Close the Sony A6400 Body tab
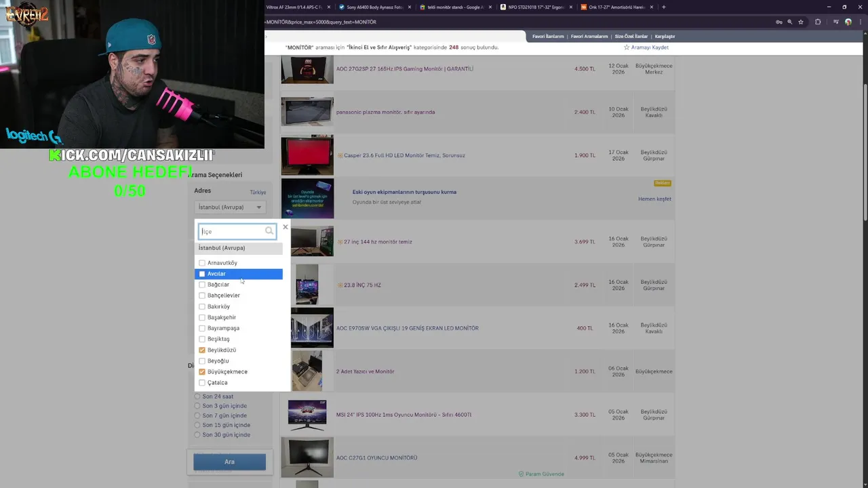Viewport: 868px width, 488px height. [409, 7]
